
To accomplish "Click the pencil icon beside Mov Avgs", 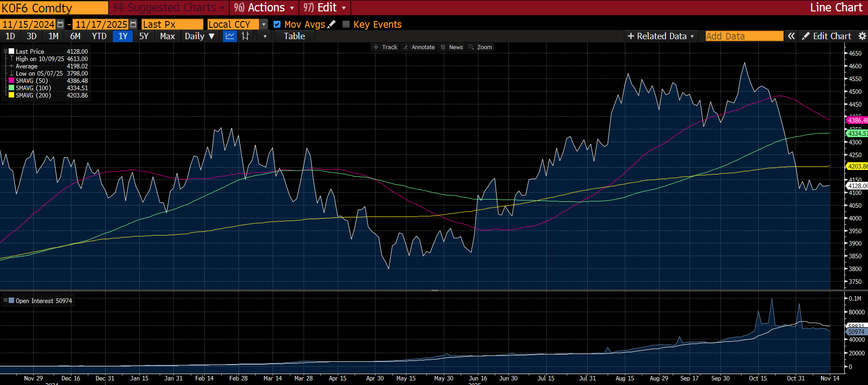I will point(332,24).
